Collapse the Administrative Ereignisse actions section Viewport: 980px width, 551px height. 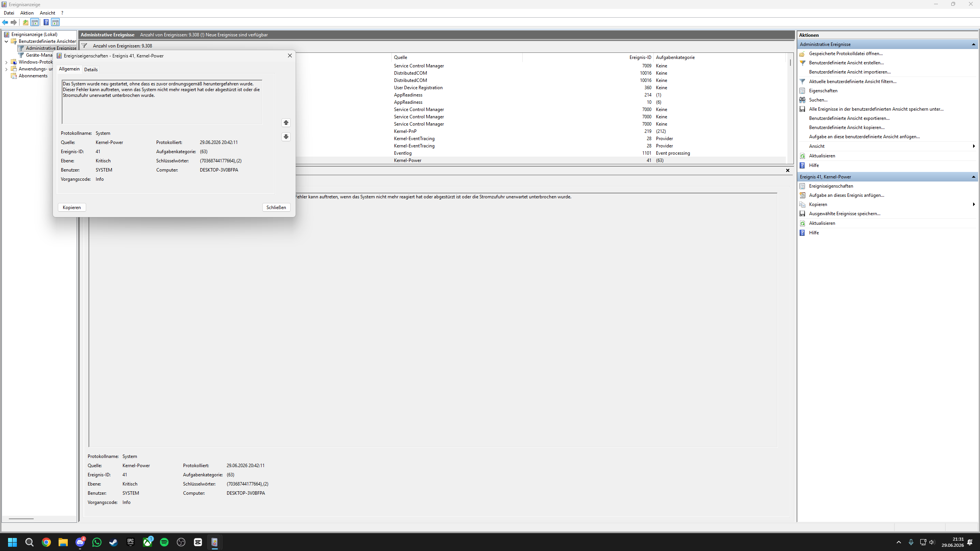[x=973, y=44]
